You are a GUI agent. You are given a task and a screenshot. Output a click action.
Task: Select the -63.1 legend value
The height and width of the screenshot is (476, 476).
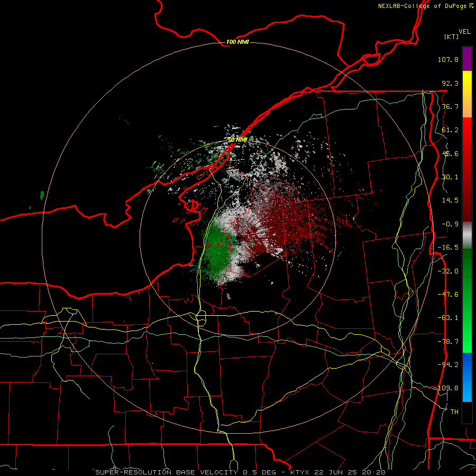click(x=448, y=318)
